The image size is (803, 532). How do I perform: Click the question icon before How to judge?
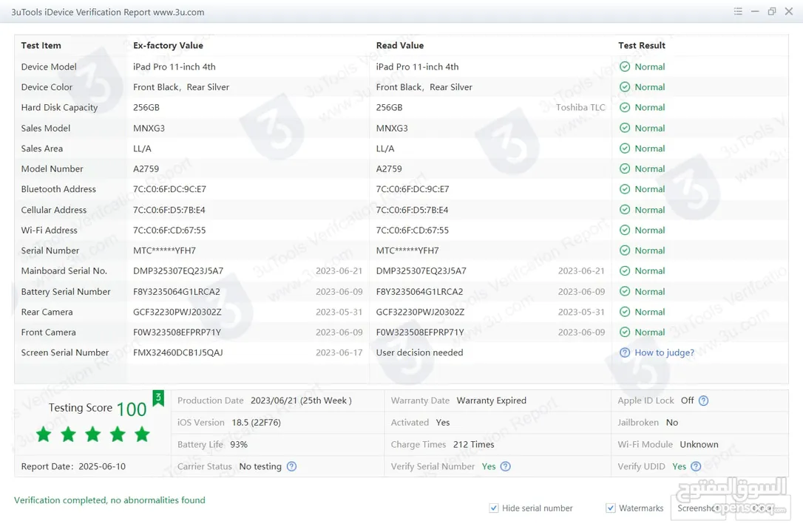[x=625, y=352]
